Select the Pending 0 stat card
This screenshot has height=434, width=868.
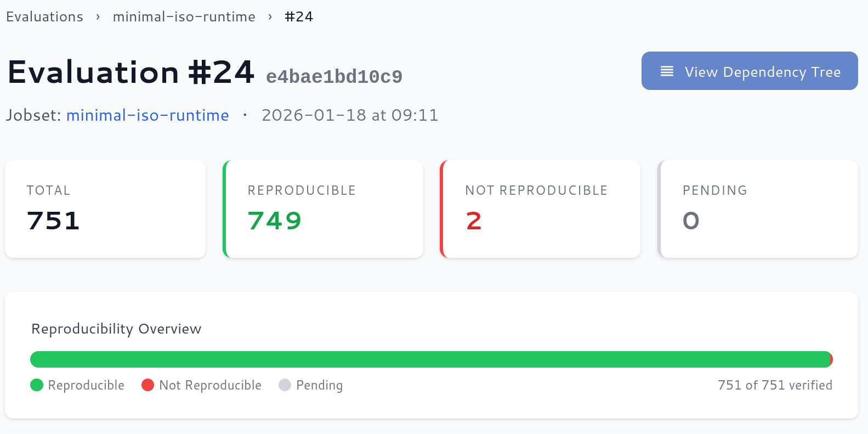(758, 209)
